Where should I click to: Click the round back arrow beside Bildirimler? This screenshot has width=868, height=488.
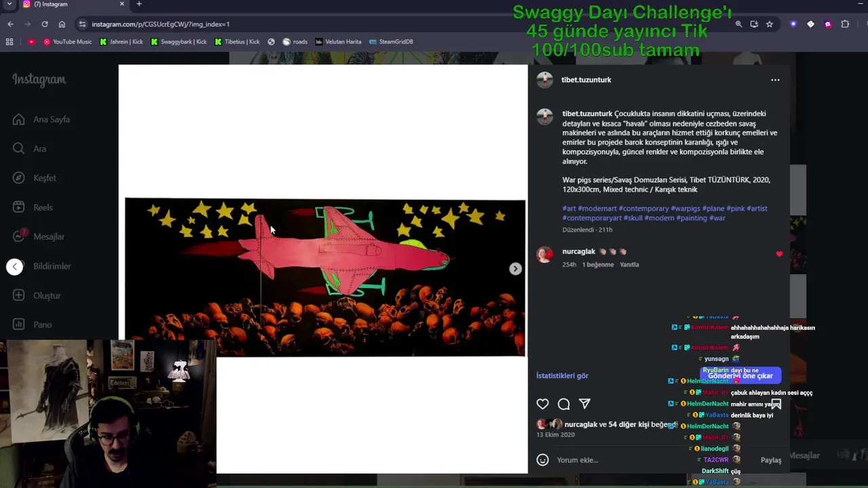pyautogui.click(x=15, y=266)
